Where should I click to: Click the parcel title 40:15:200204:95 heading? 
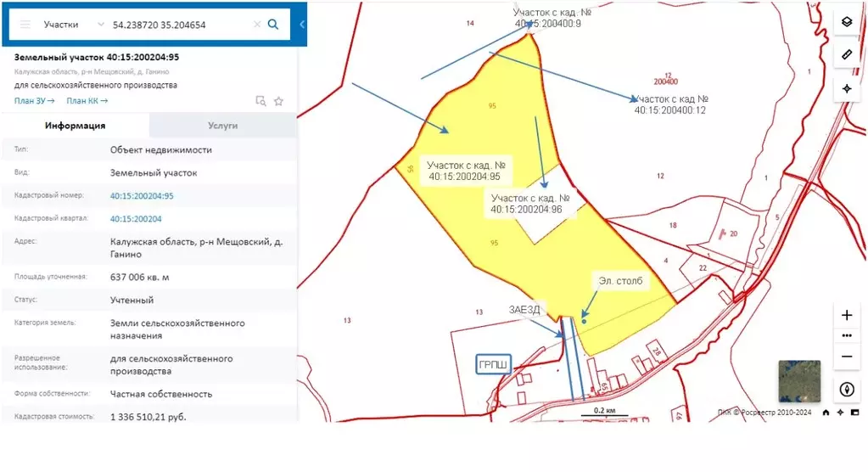(x=97, y=57)
